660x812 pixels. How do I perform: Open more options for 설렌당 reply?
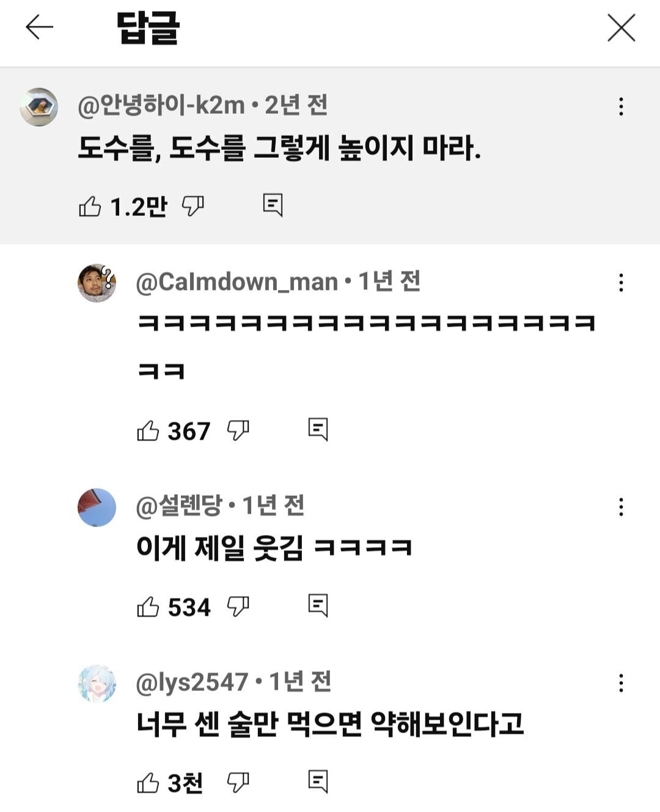[x=621, y=506]
